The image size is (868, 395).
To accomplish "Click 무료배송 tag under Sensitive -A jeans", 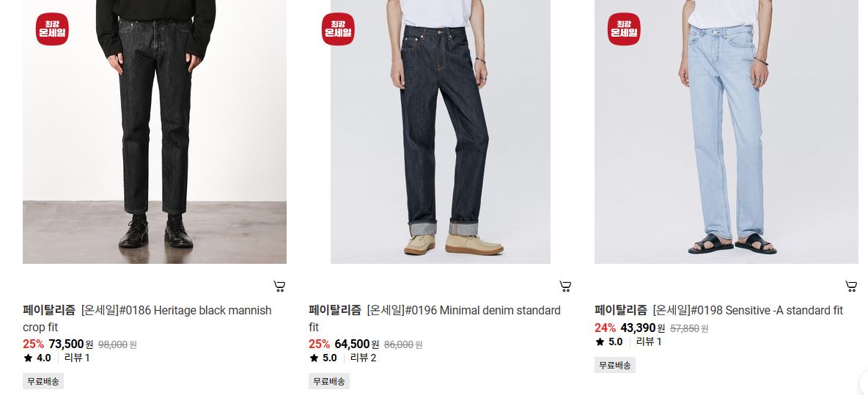I will pos(615,365).
